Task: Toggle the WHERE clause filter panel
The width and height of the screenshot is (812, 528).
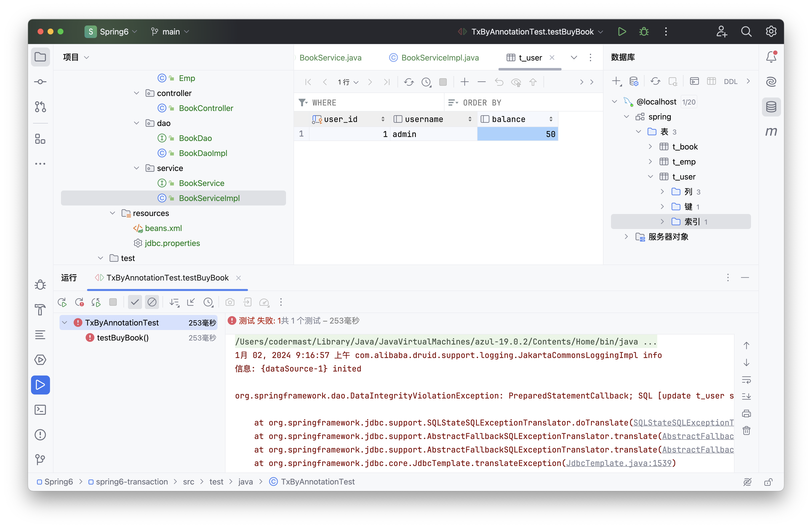Action: (x=303, y=103)
